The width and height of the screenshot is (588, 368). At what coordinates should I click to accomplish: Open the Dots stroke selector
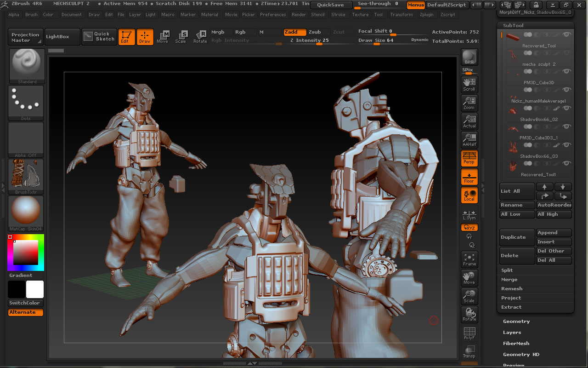(26, 103)
